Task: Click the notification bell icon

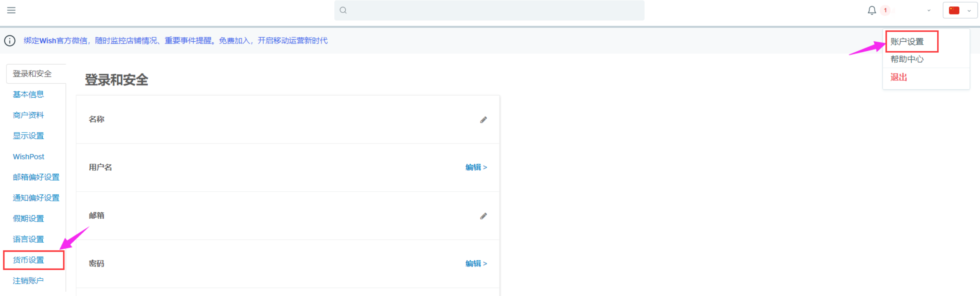Action: [x=872, y=10]
